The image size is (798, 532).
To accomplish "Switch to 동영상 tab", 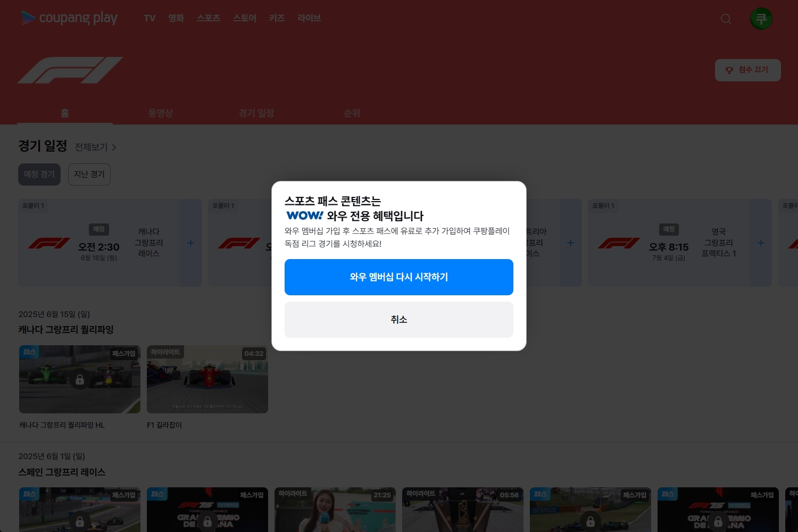I will tap(161, 113).
